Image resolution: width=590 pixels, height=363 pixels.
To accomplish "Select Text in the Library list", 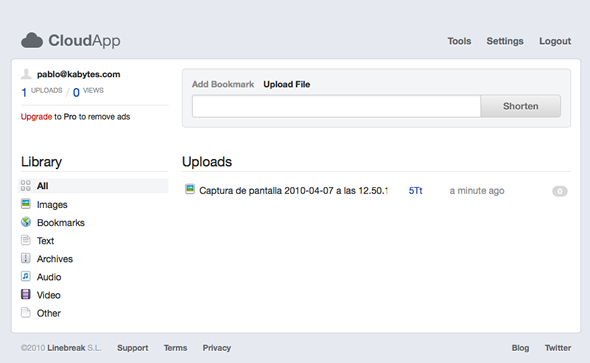I will pos(45,241).
